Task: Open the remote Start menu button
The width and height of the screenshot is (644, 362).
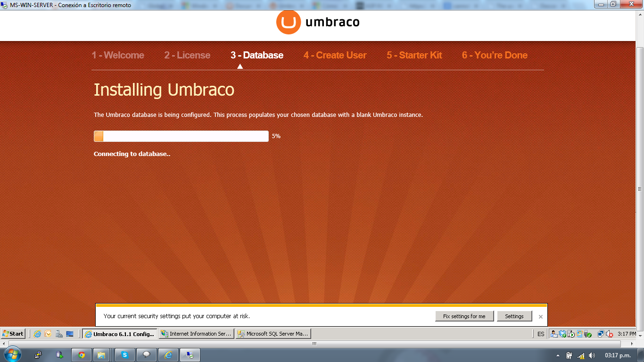Action: click(13, 334)
